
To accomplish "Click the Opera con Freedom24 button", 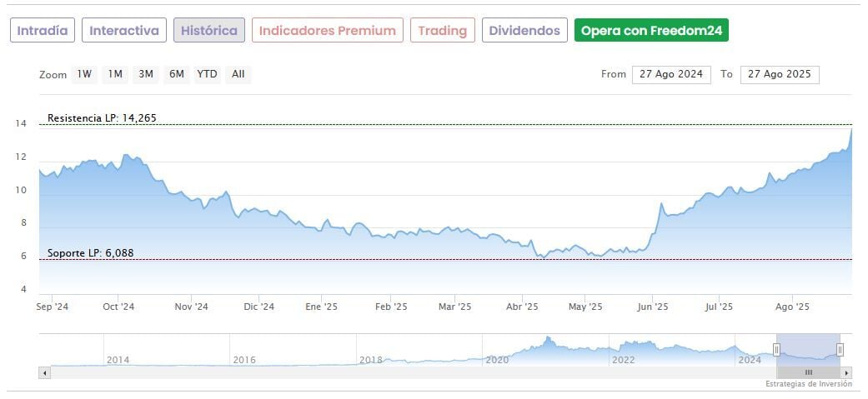I will click(651, 31).
